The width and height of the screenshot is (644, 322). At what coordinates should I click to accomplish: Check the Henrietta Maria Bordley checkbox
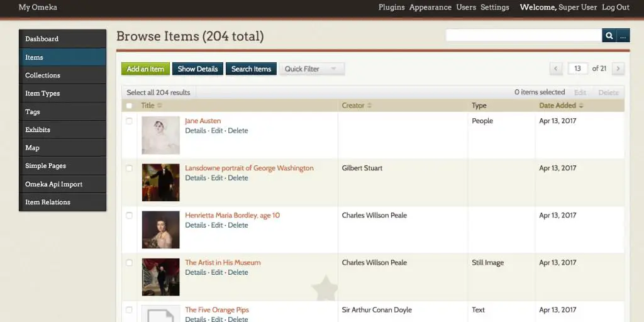(130, 216)
